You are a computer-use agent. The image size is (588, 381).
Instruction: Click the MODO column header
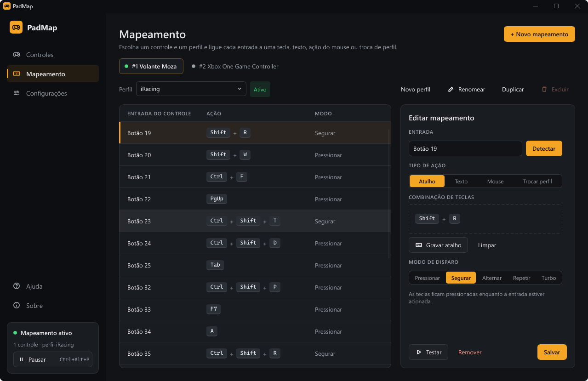pyautogui.click(x=323, y=114)
